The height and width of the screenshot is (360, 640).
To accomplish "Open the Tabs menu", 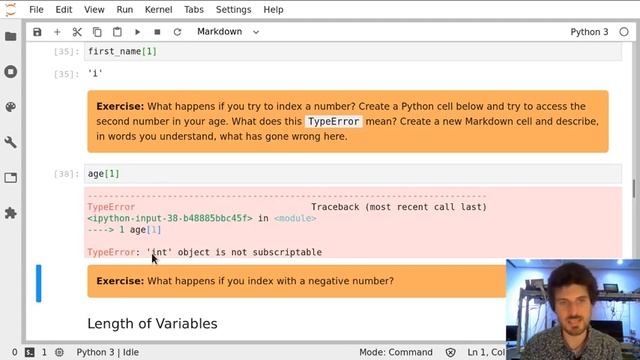I will 193,10.
